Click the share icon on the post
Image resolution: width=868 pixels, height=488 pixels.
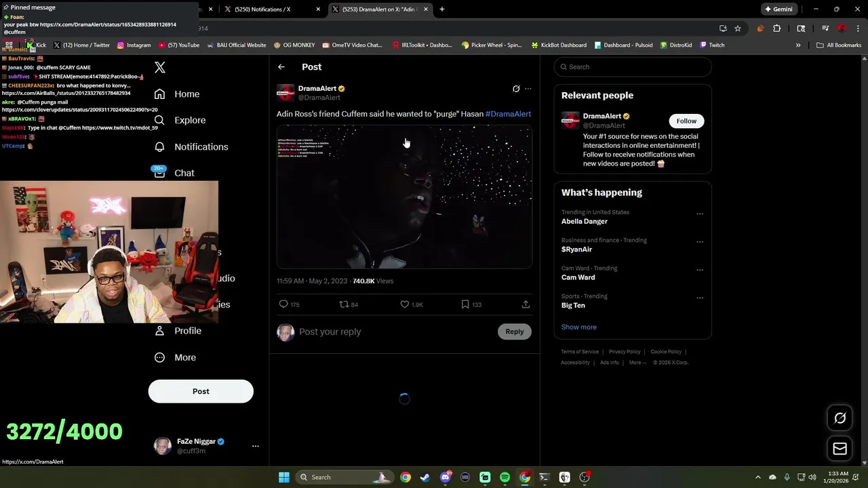coord(526,304)
